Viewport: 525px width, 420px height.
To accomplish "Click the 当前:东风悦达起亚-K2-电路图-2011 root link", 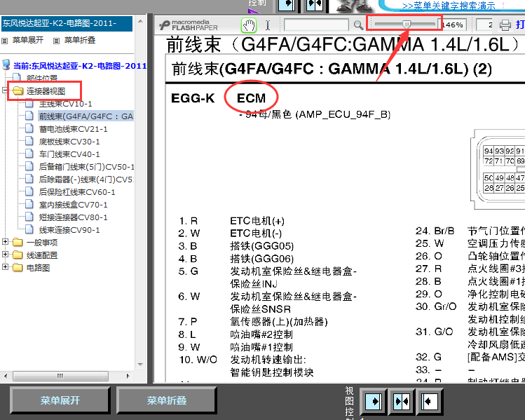I will 80,66.
